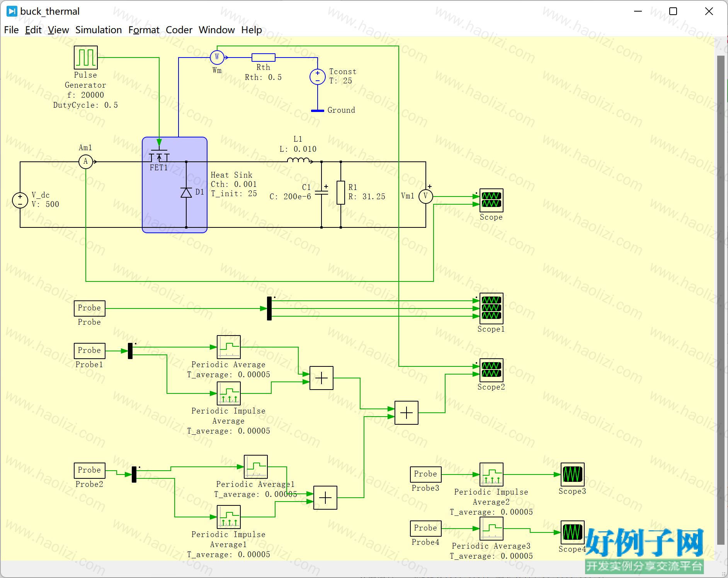This screenshot has height=578, width=728.
Task: Open the Edit menu
Action: [33, 30]
